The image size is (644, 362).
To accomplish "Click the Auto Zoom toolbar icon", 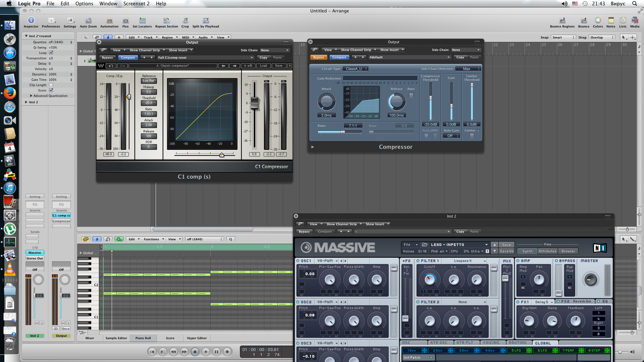I will pyautogui.click(x=88, y=20).
